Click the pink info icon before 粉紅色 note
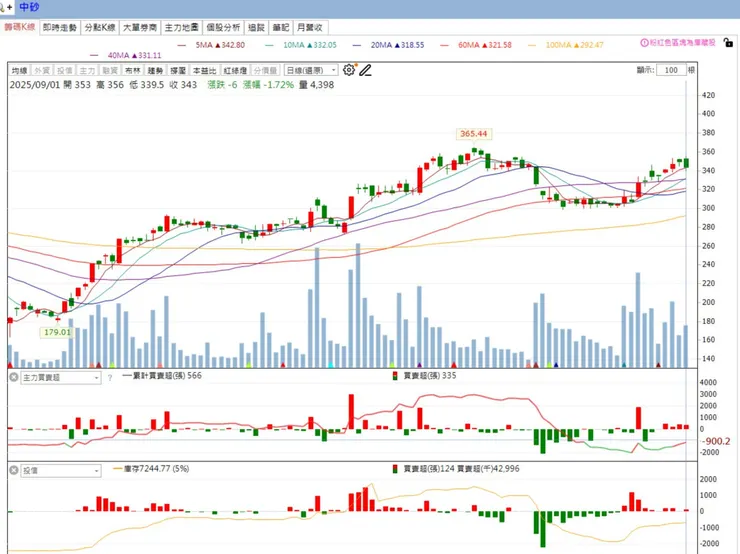Screen dimensions: 740x554 click(644, 42)
